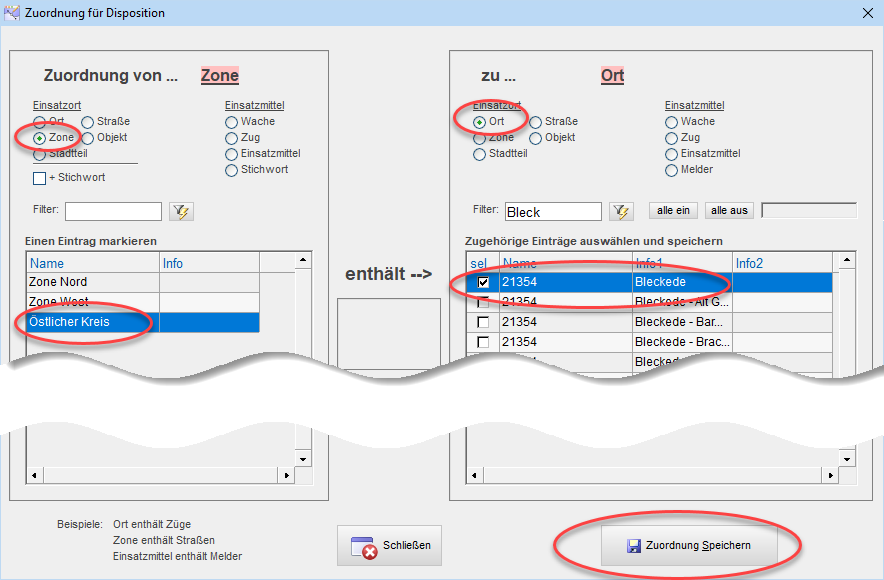Click the alle aus button

[729, 211]
